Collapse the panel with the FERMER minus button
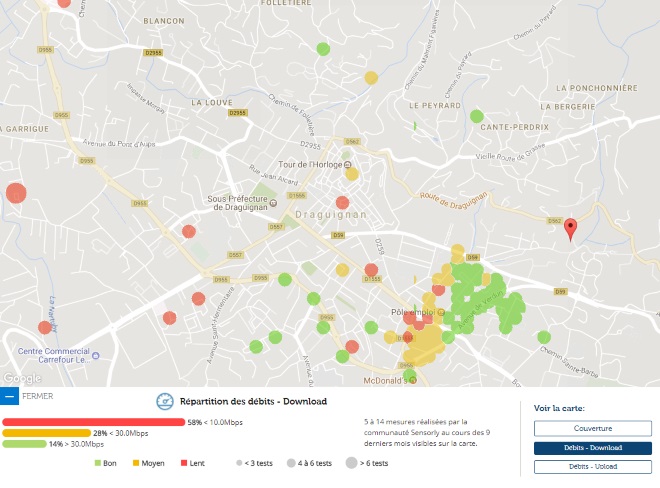The height and width of the screenshot is (488, 660). tap(10, 396)
